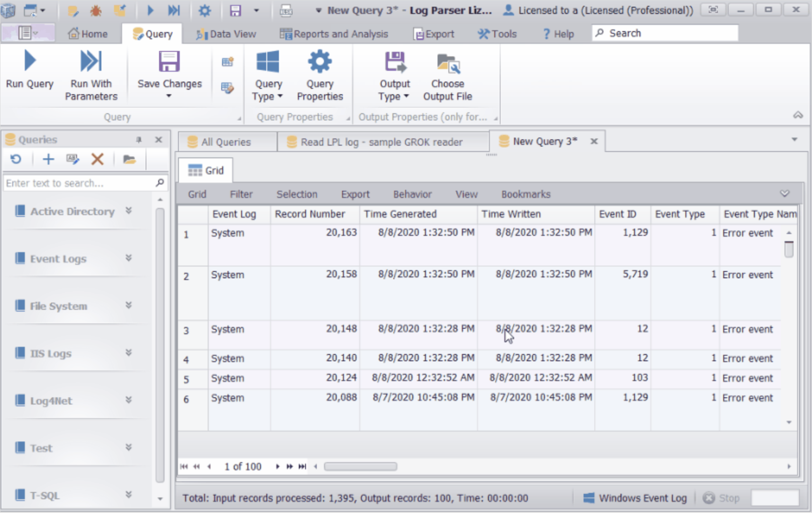Expand the Active Directory query group
Viewport: 812px width, 515px height.
pyautogui.click(x=128, y=211)
